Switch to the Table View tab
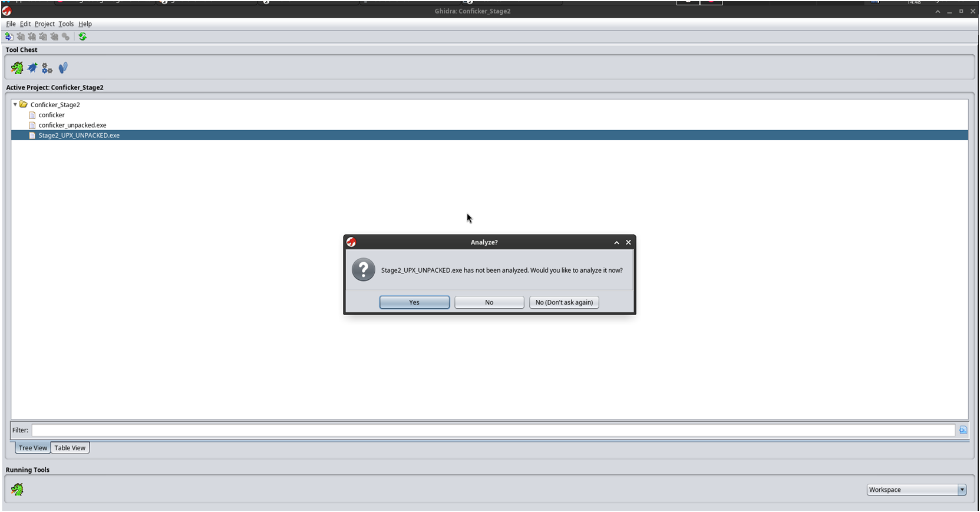 70,448
